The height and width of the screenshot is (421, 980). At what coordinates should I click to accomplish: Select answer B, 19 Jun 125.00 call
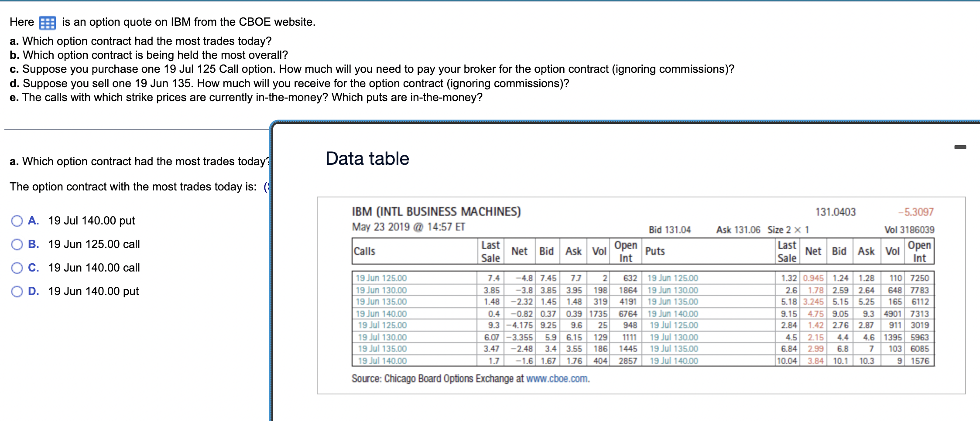(17, 244)
